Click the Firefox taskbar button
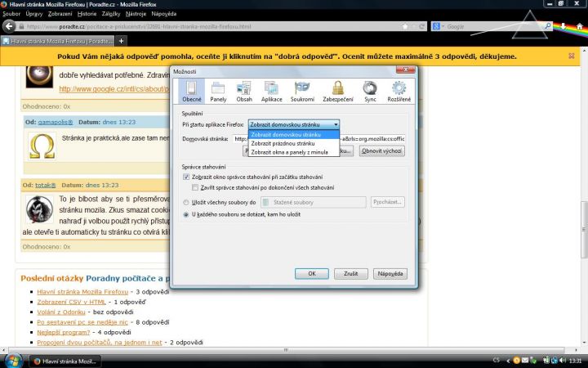This screenshot has height=368, width=588. [65, 361]
